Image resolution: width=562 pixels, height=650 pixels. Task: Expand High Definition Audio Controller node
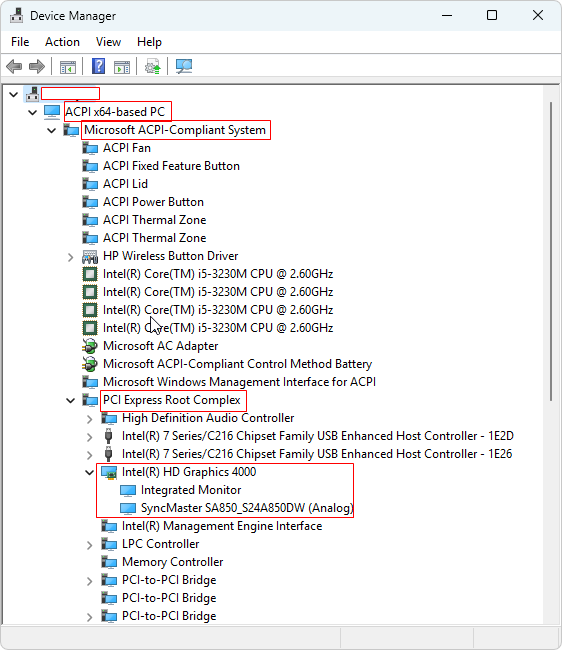click(90, 419)
